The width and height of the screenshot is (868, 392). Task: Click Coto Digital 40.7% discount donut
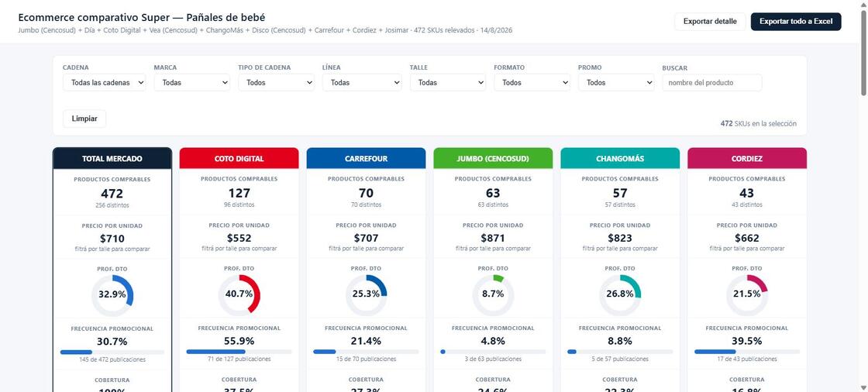click(239, 294)
